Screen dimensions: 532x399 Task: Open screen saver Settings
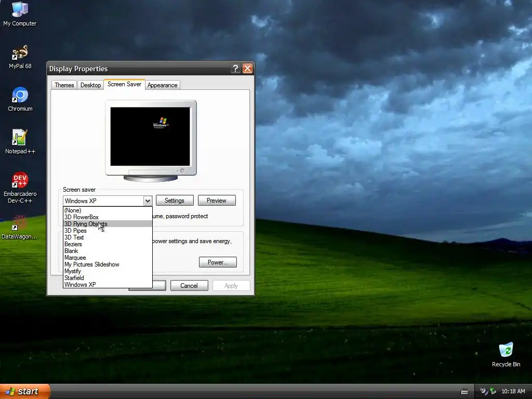[175, 201]
